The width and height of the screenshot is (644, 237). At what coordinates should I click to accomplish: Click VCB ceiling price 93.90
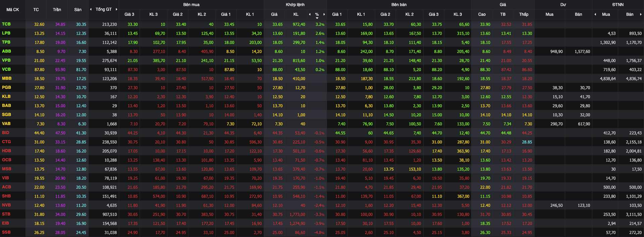tap(60, 70)
